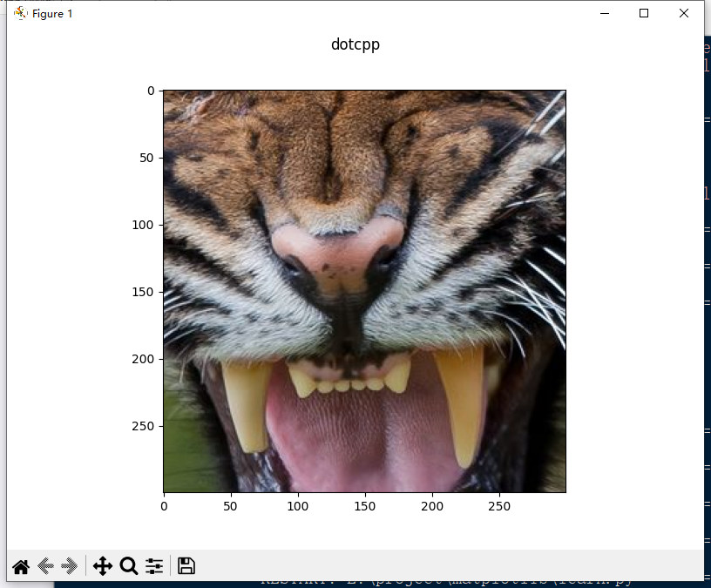Click the x-axis tick label 250

tap(499, 506)
